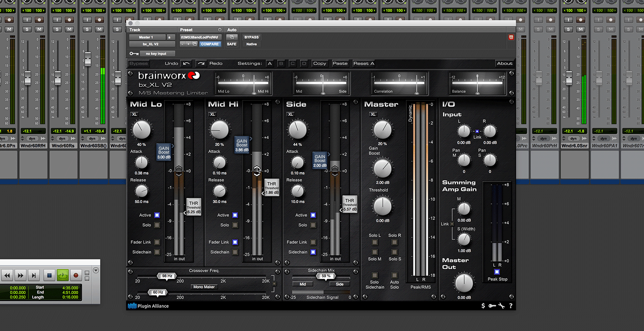Open the plug-in automation enable icon
This screenshot has height=331, width=644.
click(232, 37)
